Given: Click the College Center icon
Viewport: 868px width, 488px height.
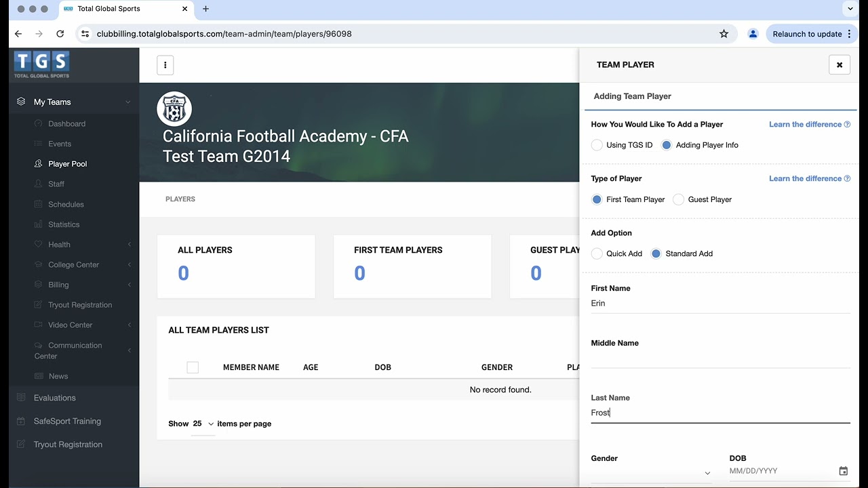Looking at the screenshot, I should [38, 264].
